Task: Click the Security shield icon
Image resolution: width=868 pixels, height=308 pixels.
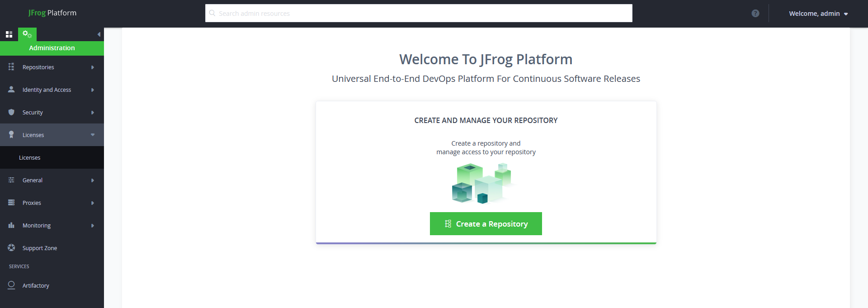Action: tap(11, 112)
